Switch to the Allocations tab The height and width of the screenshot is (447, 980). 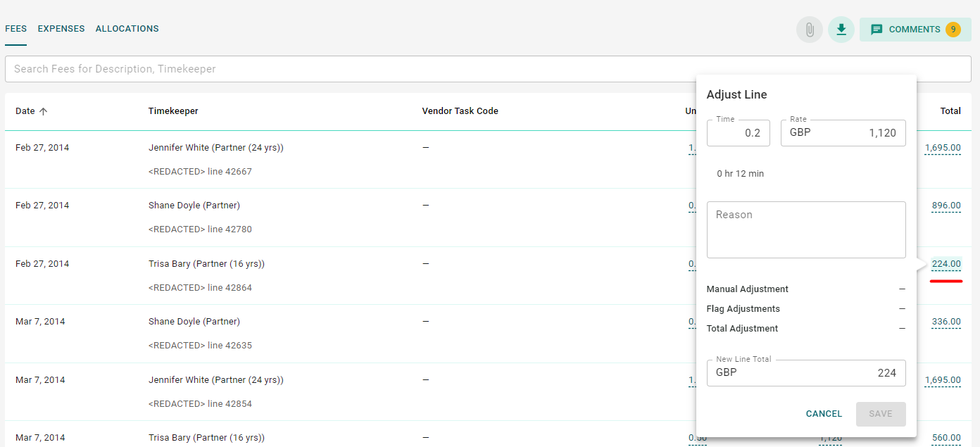pos(127,29)
